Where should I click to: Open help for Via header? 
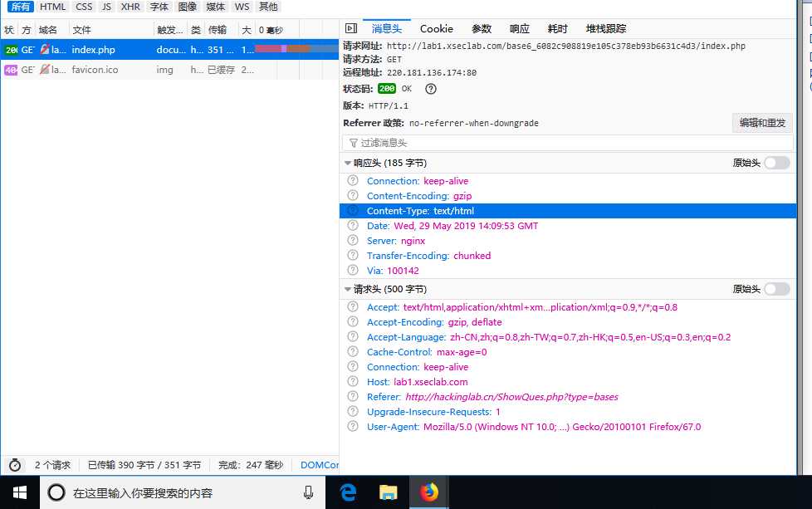(353, 270)
